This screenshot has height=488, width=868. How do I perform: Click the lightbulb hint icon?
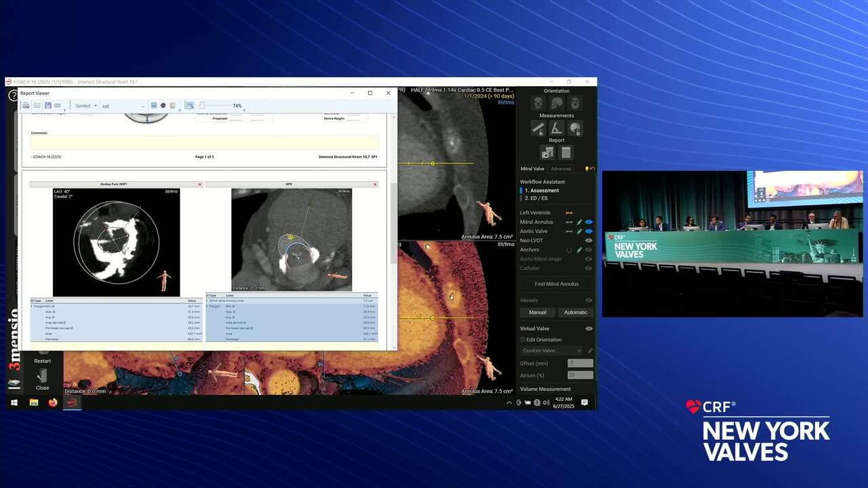click(x=587, y=169)
